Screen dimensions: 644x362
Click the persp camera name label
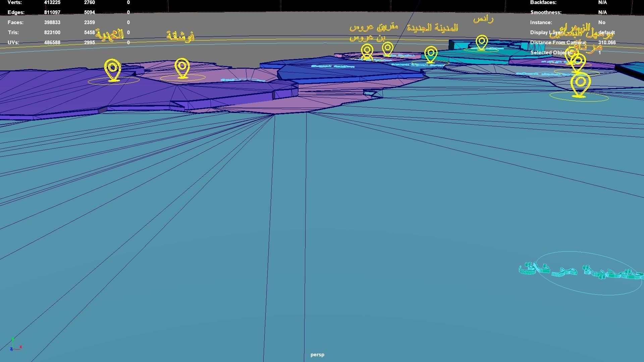click(x=317, y=355)
